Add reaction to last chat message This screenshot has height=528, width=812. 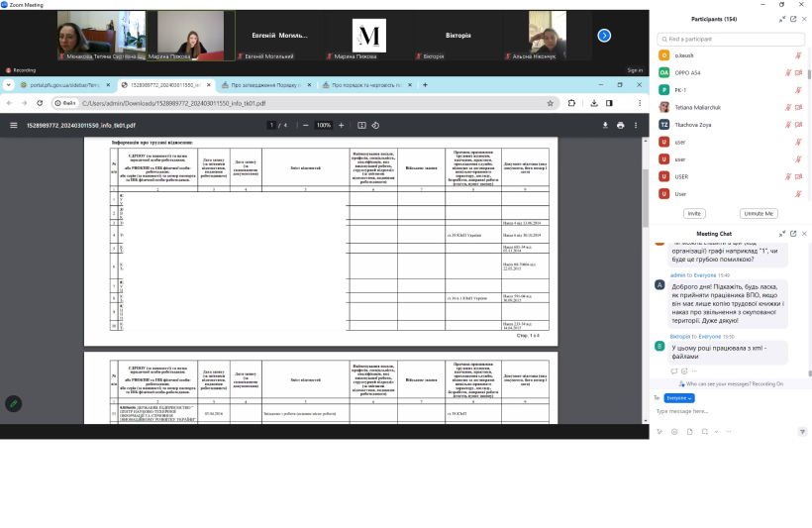[x=684, y=371]
